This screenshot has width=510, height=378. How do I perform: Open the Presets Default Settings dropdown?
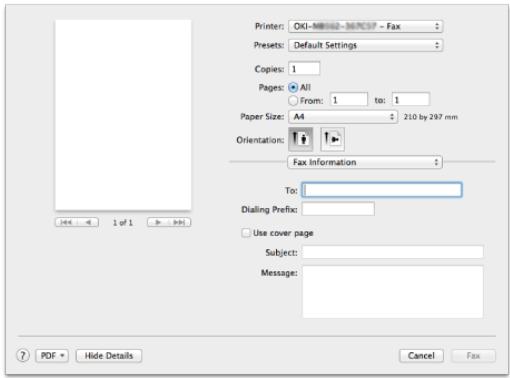[x=366, y=45]
